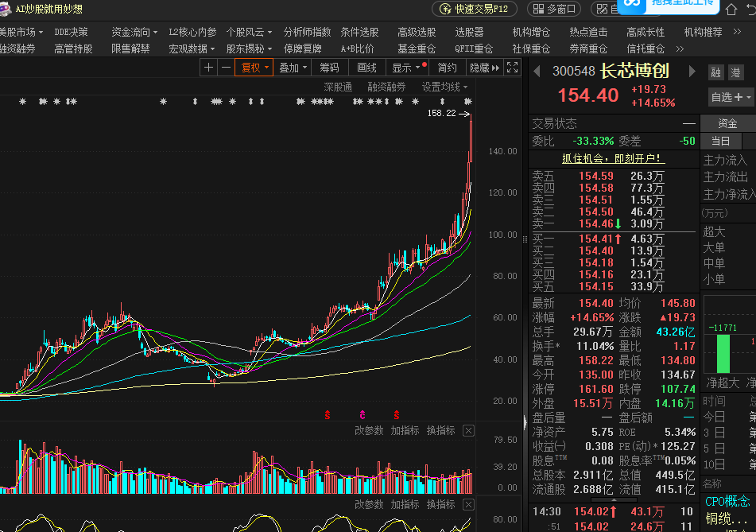Expand more items after 信托重仓

point(680,49)
